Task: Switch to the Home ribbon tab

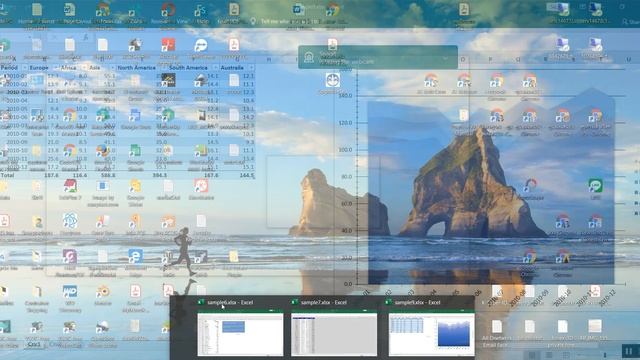Action: point(25,21)
